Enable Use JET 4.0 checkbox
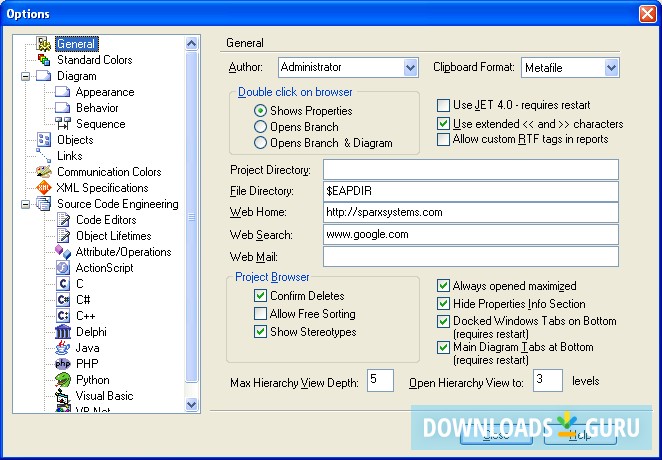The image size is (662, 460). point(443,105)
